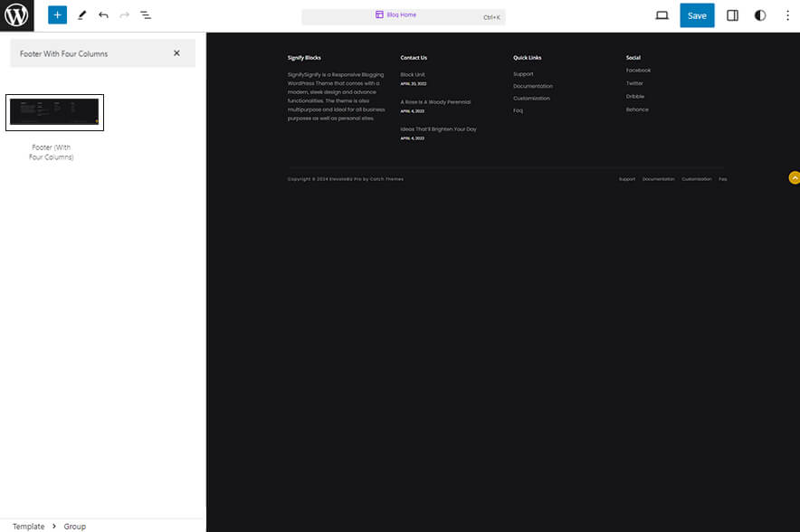Click the pencil editing mode icon
Image resolution: width=800 pixels, height=532 pixels.
click(x=80, y=14)
